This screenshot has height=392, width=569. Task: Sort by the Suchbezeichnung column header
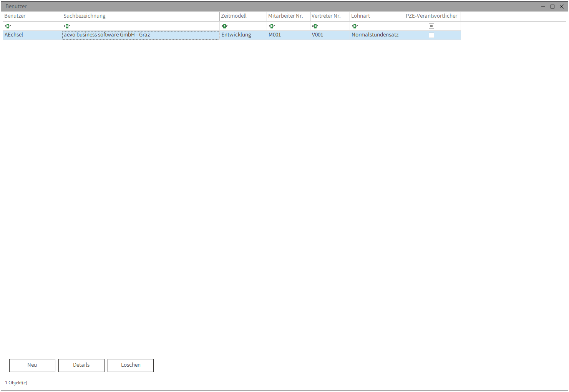click(x=141, y=16)
